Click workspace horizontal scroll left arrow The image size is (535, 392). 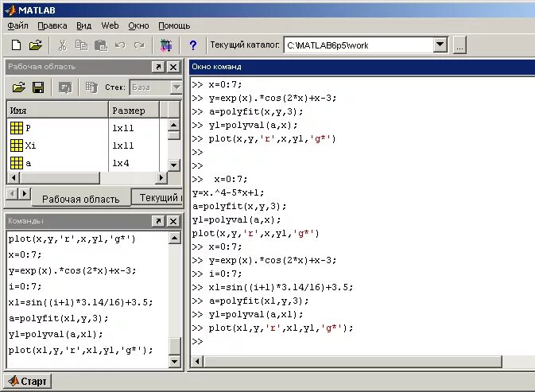click(x=14, y=177)
